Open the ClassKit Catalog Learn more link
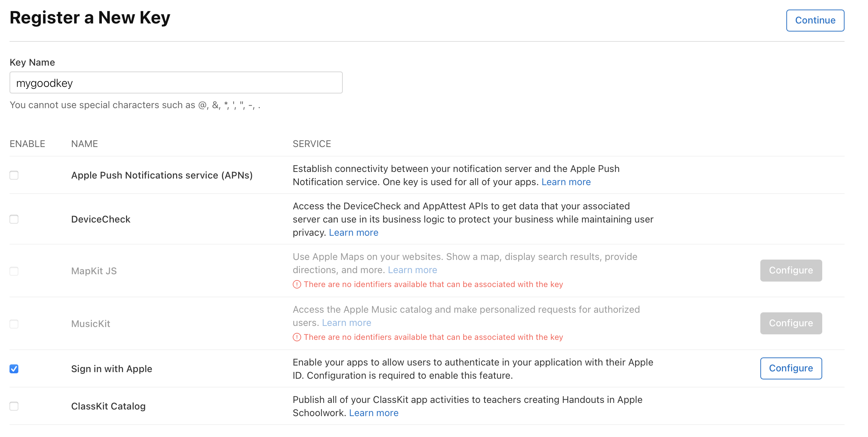The width and height of the screenshot is (868, 437). click(374, 413)
